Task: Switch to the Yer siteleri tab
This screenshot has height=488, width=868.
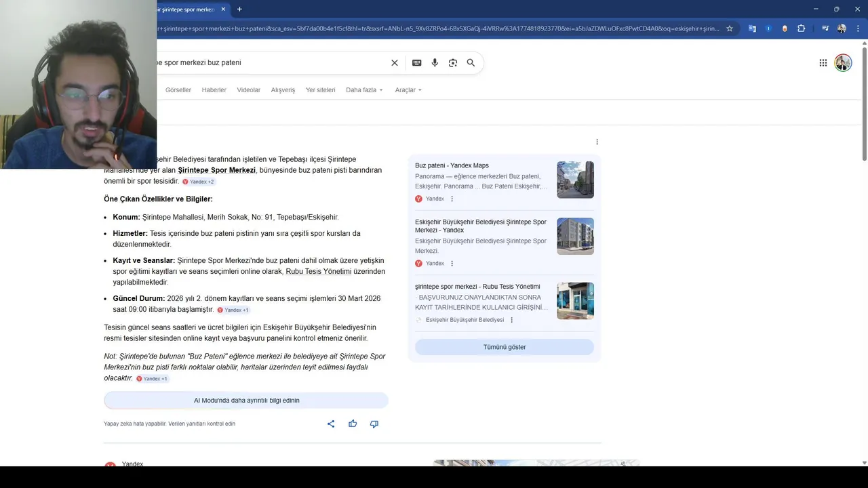Action: pyautogui.click(x=320, y=90)
